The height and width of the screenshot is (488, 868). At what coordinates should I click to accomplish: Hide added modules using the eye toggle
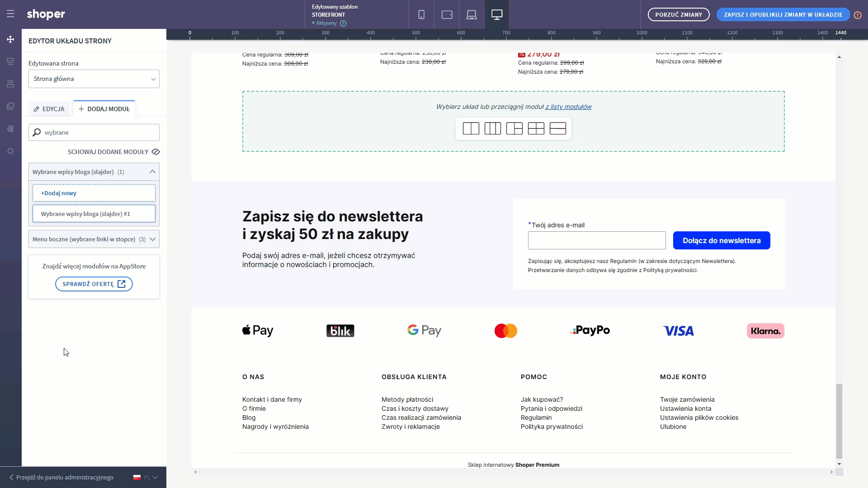[156, 152]
